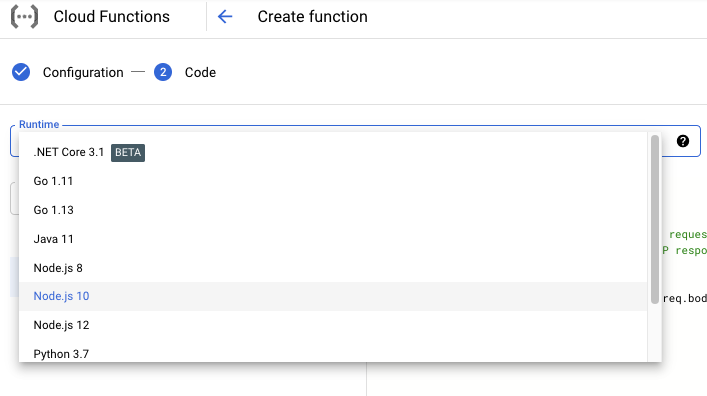Select Java 11 runtime
The width and height of the screenshot is (707, 396).
tap(333, 239)
